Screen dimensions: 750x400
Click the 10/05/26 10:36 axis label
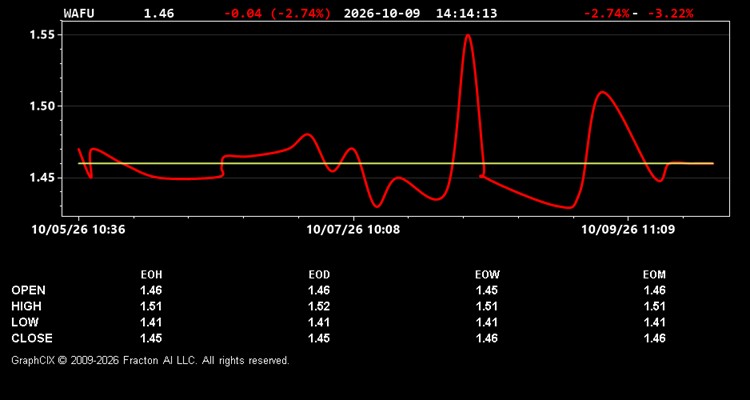78,230
